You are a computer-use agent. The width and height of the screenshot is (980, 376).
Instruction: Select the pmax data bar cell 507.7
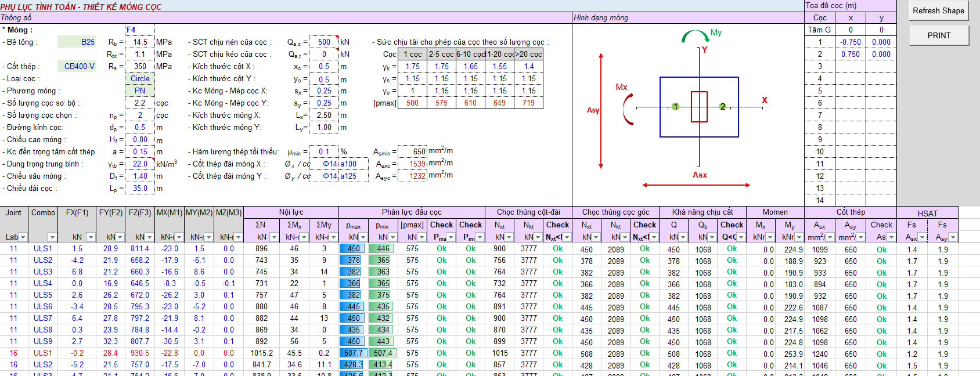[353, 353]
